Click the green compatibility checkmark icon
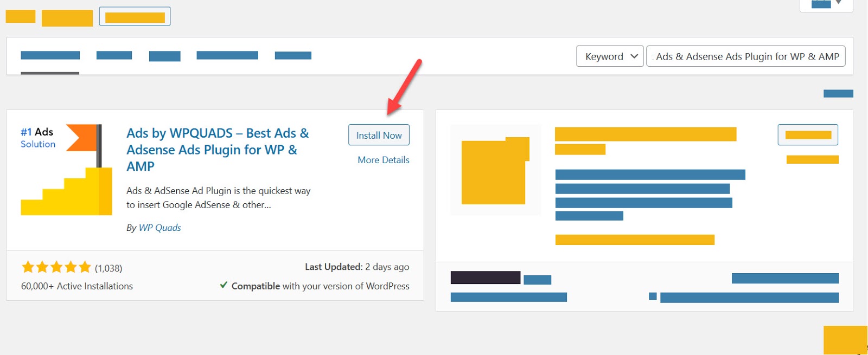This screenshot has width=868, height=355. click(x=224, y=285)
